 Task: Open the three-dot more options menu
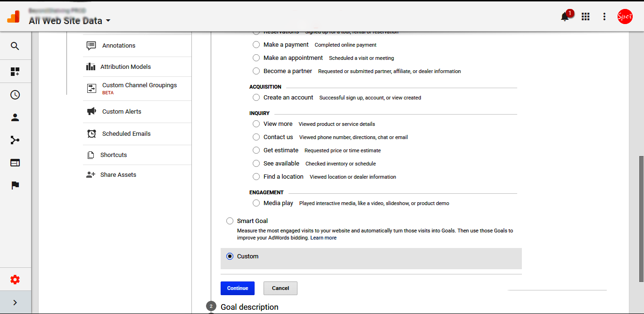(604, 17)
